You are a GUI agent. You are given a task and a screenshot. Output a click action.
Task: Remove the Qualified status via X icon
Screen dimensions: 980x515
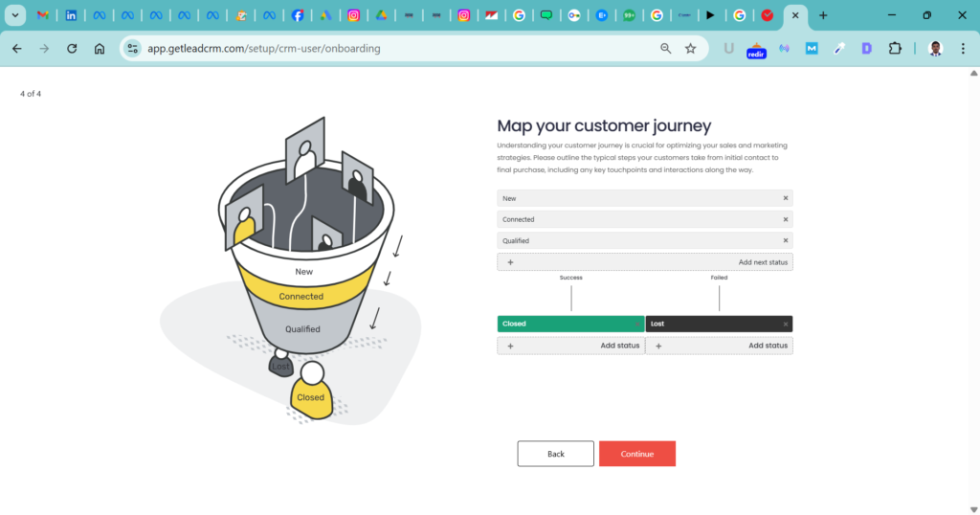(786, 240)
